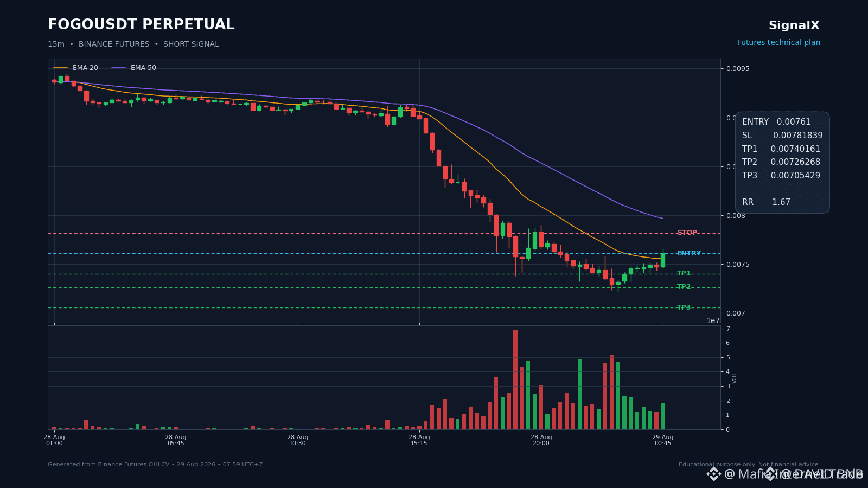Click the SignalX brand name
The height and width of the screenshot is (488, 868).
[794, 25]
